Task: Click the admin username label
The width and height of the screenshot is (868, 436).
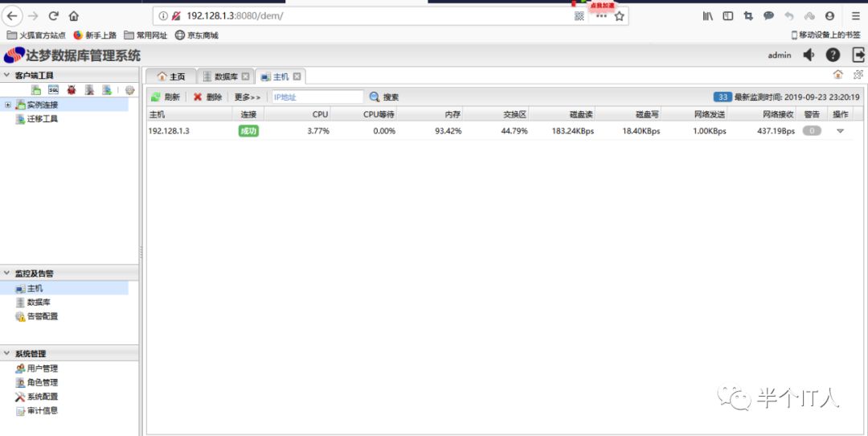Action: pyautogui.click(x=780, y=55)
